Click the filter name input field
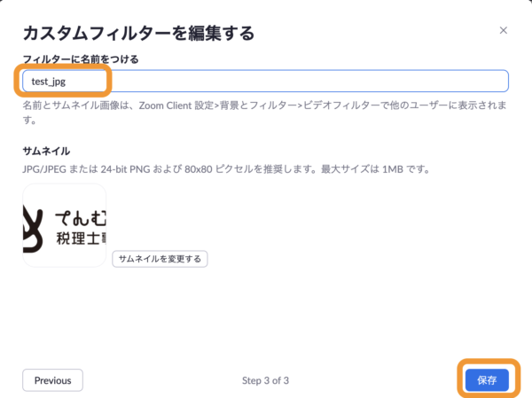Screen dimensions: 532x398 (x=266, y=81)
